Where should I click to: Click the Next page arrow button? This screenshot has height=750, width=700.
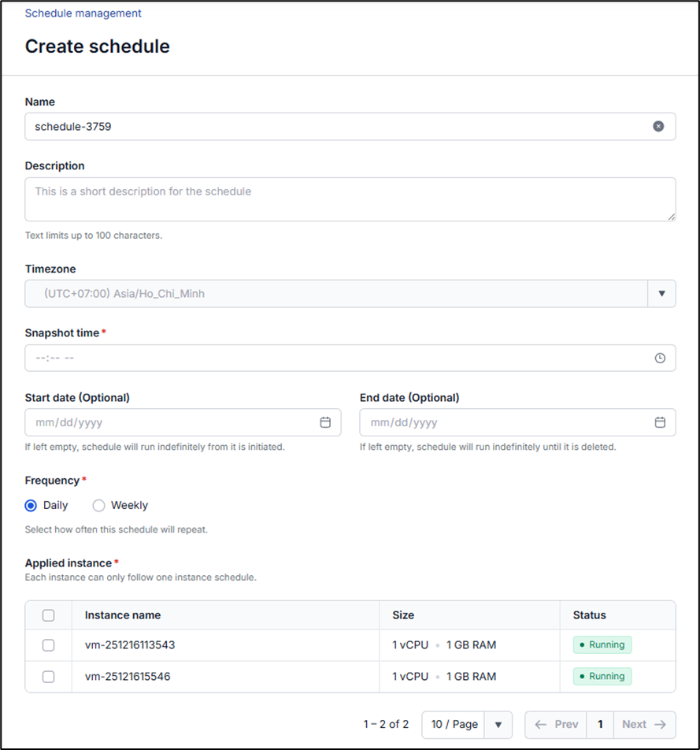643,724
